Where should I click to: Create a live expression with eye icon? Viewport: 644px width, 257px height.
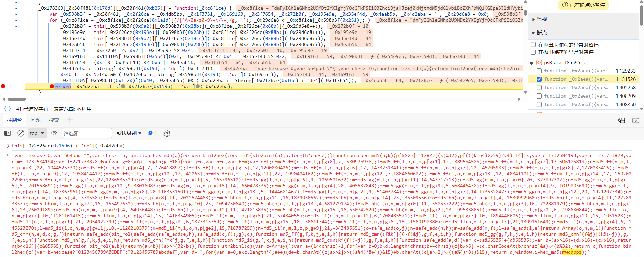[x=54, y=133]
